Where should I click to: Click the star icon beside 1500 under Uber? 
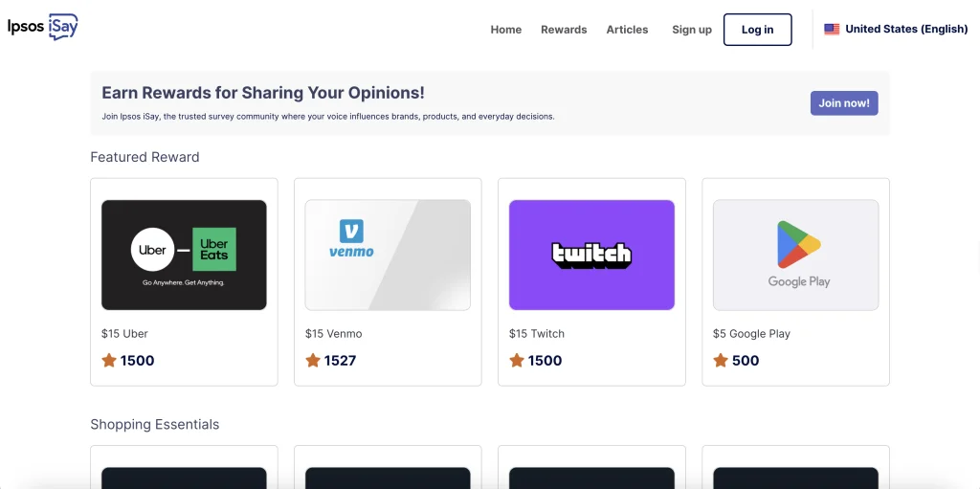109,360
